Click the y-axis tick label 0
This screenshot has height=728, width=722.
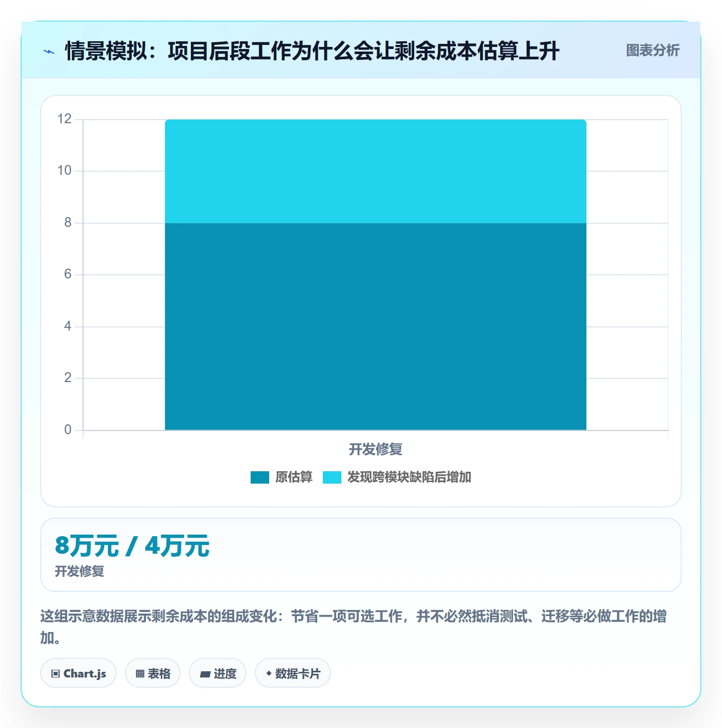pyautogui.click(x=68, y=430)
